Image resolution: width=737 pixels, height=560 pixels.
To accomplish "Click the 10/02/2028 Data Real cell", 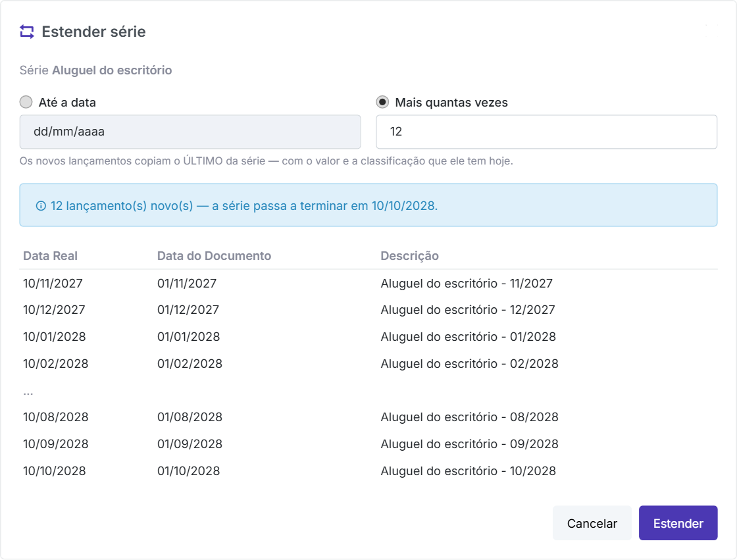I will click(x=56, y=363).
